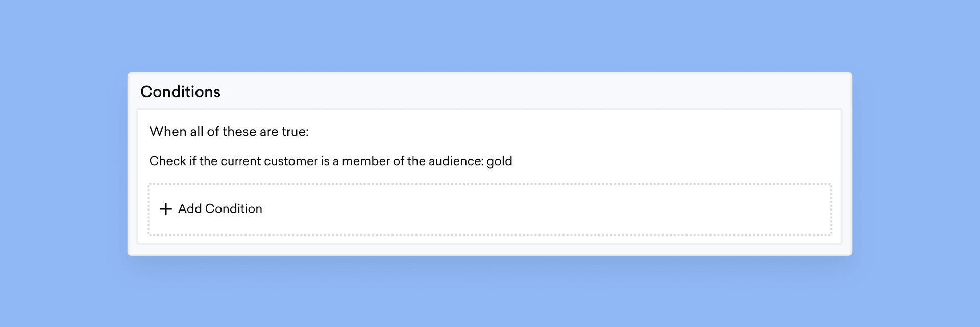Click the word "Check" starting the condition
This screenshot has width=980, height=327.
pos(167,161)
